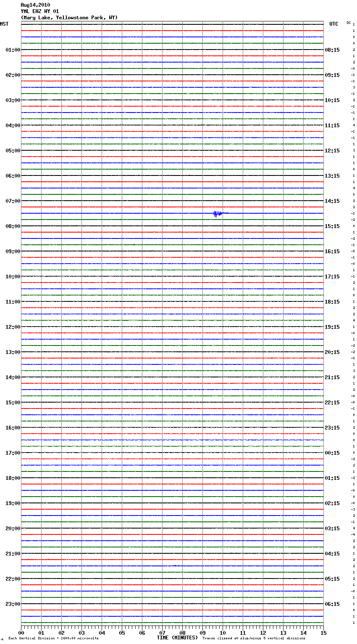Click the Mary Lake, Yellowstone Park location title
Screen dimensions: 357x644
pyautogui.click(x=69, y=18)
